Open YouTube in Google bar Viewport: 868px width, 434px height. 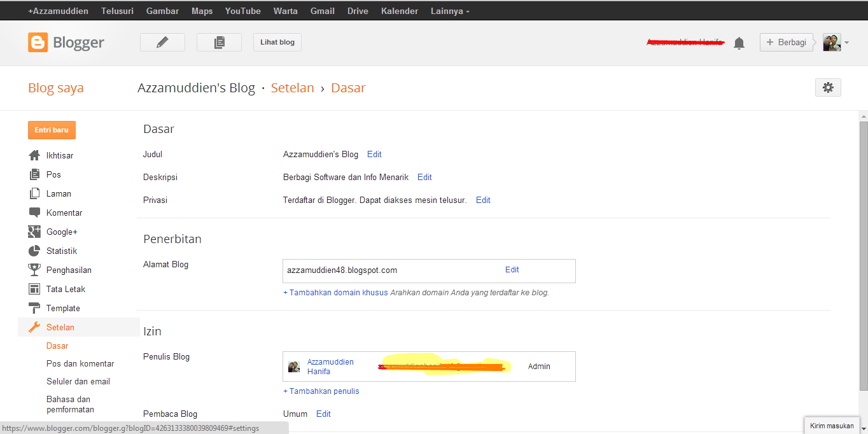[243, 11]
